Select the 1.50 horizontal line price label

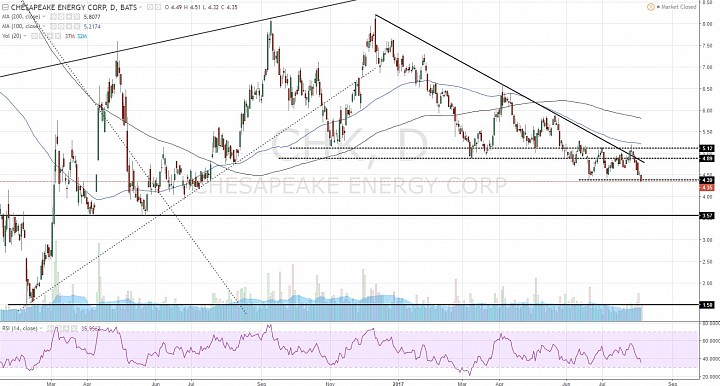pos(707,304)
